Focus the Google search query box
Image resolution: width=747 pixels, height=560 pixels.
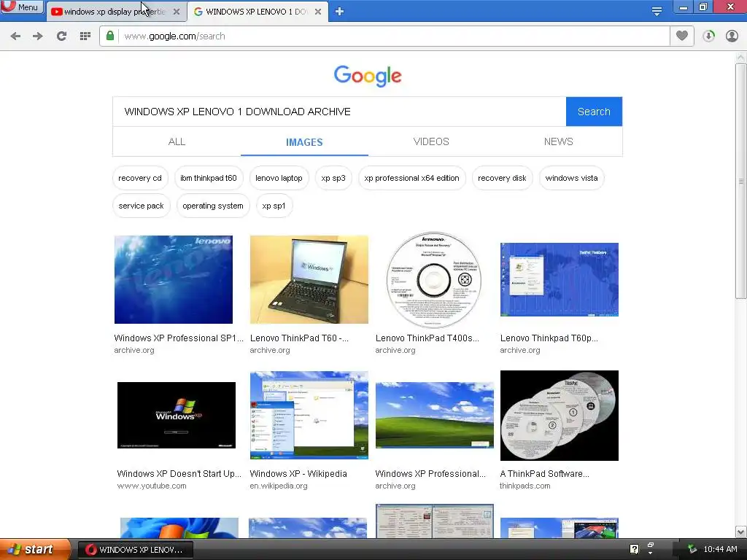click(339, 112)
